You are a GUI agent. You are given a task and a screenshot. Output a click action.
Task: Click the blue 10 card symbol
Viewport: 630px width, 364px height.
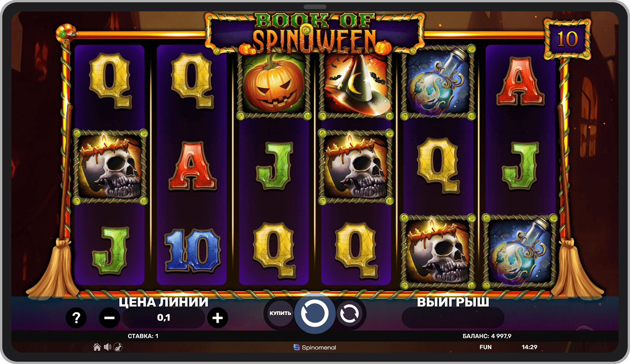(x=192, y=251)
